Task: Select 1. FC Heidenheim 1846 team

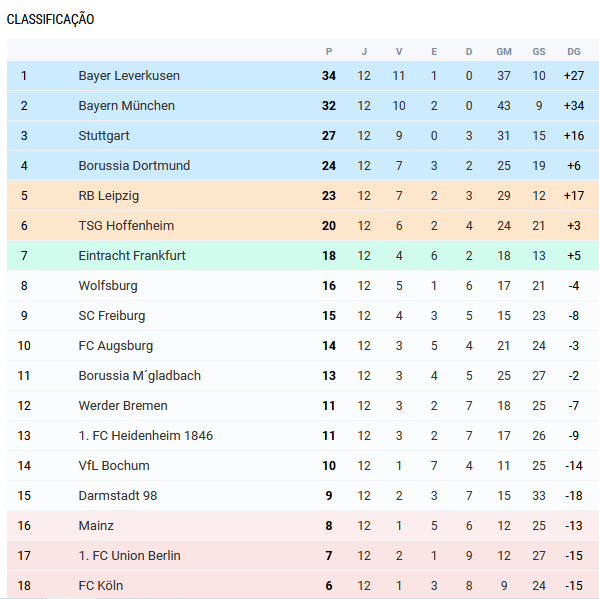Action: point(146,435)
